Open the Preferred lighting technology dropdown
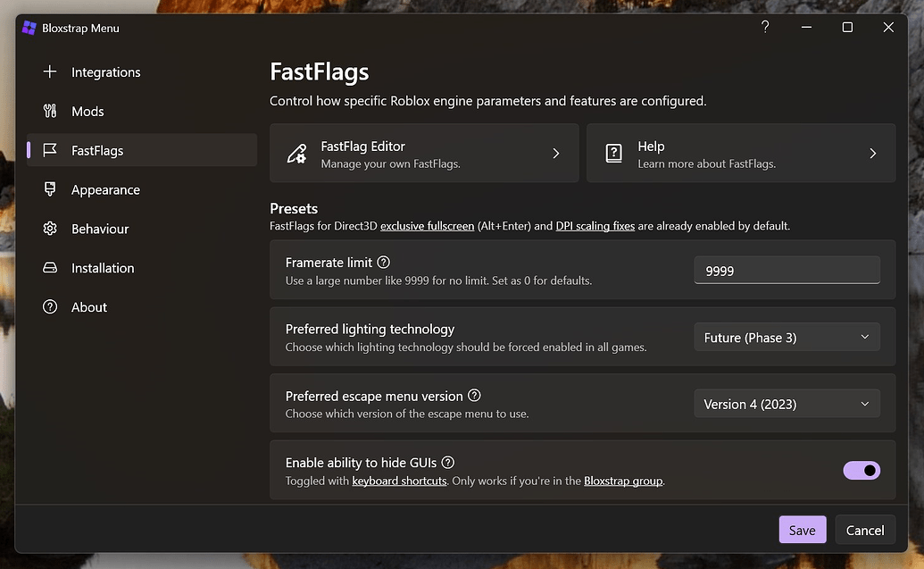 click(787, 337)
